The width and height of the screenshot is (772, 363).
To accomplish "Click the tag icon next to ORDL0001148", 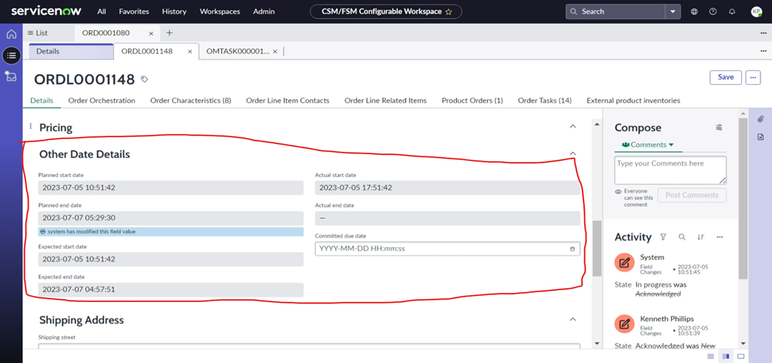I will click(144, 79).
